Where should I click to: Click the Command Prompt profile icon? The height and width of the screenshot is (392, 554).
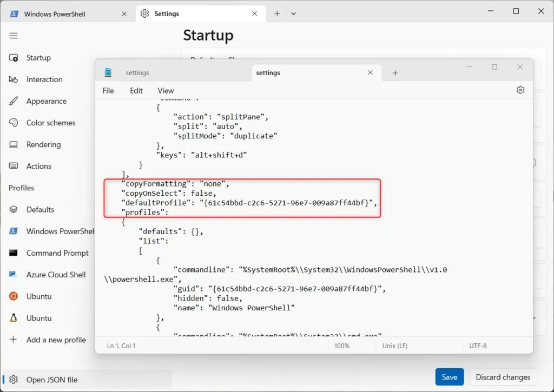[14, 253]
